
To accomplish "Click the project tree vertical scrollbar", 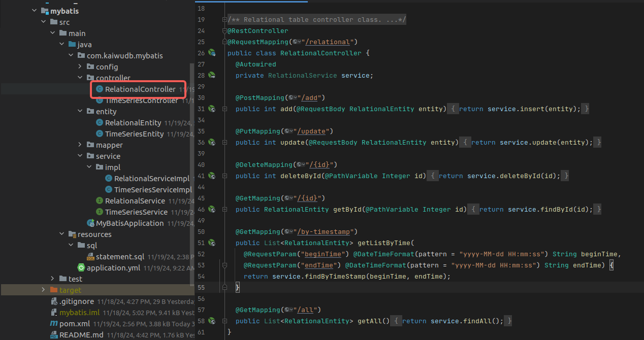I will pos(191,173).
